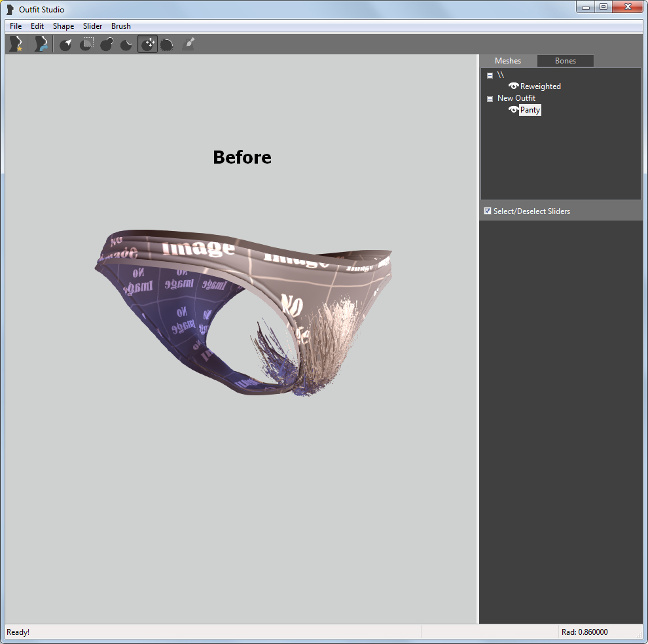Uncheck the Select/Deselect Sliders checkbox
This screenshot has height=644, width=648.
(488, 211)
